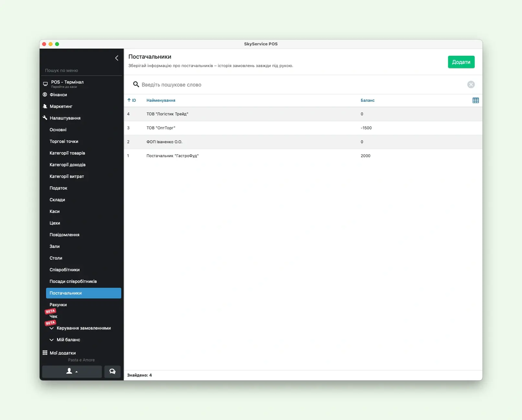Open the Маркетинг menu section

(61, 106)
